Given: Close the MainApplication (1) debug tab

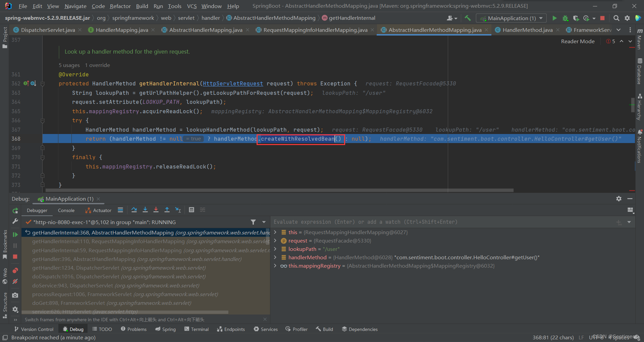Looking at the screenshot, I should pyautogui.click(x=98, y=199).
